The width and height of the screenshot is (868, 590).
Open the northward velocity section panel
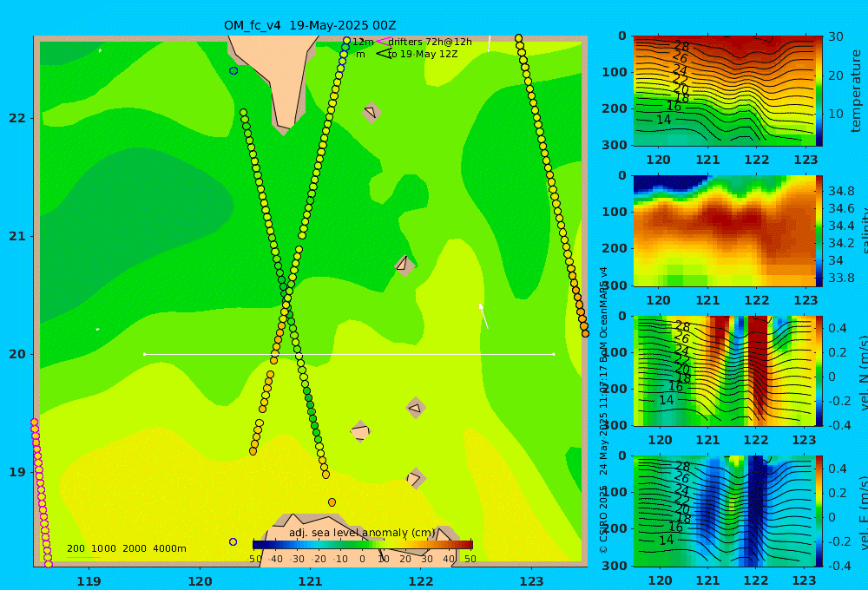[723, 370]
